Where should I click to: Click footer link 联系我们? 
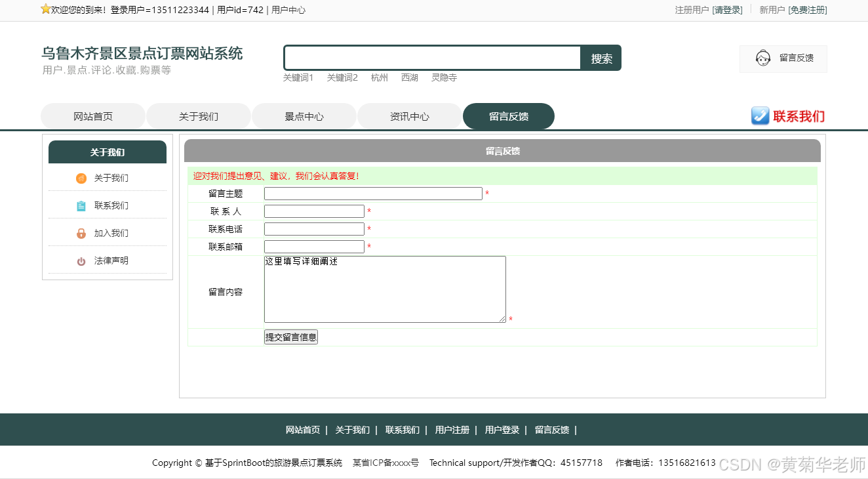403,430
